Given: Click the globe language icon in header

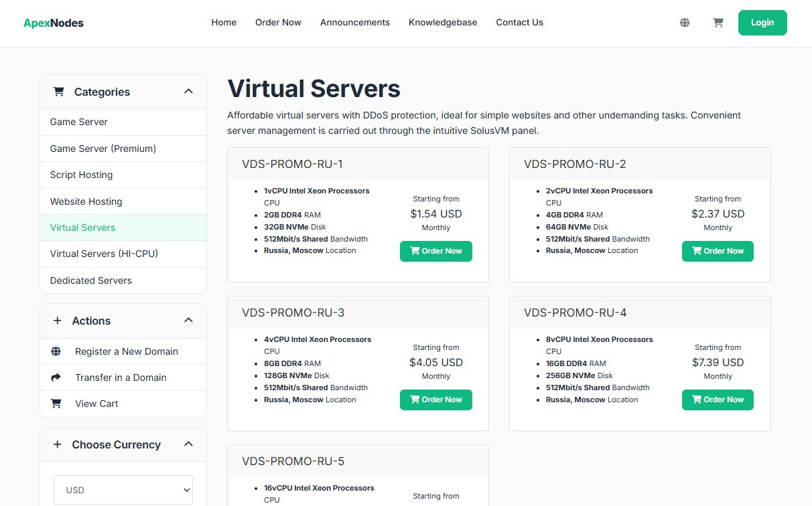Looking at the screenshot, I should pyautogui.click(x=685, y=23).
